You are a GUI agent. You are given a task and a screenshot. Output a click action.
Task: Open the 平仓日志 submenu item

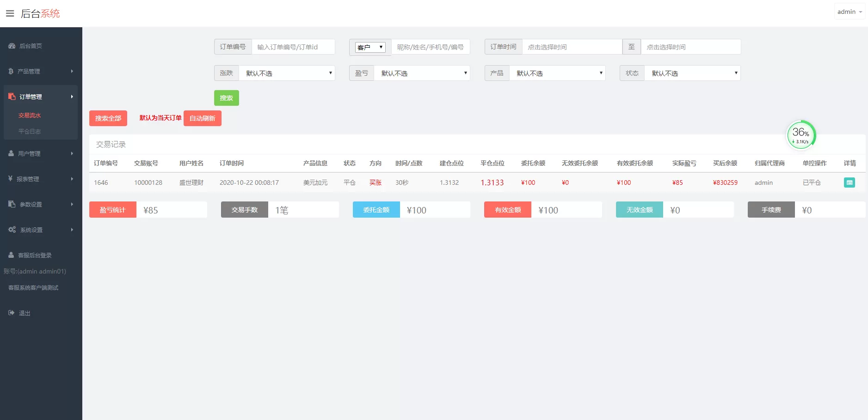pyautogui.click(x=30, y=132)
